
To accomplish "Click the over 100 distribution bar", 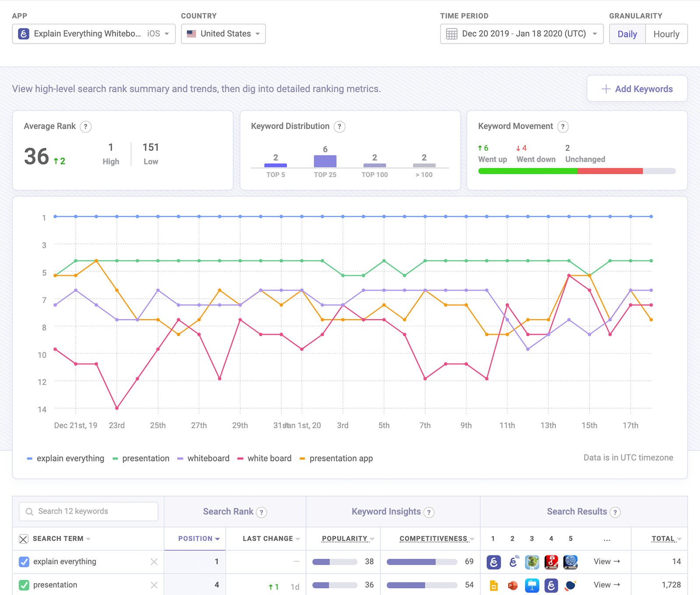I will point(424,165).
